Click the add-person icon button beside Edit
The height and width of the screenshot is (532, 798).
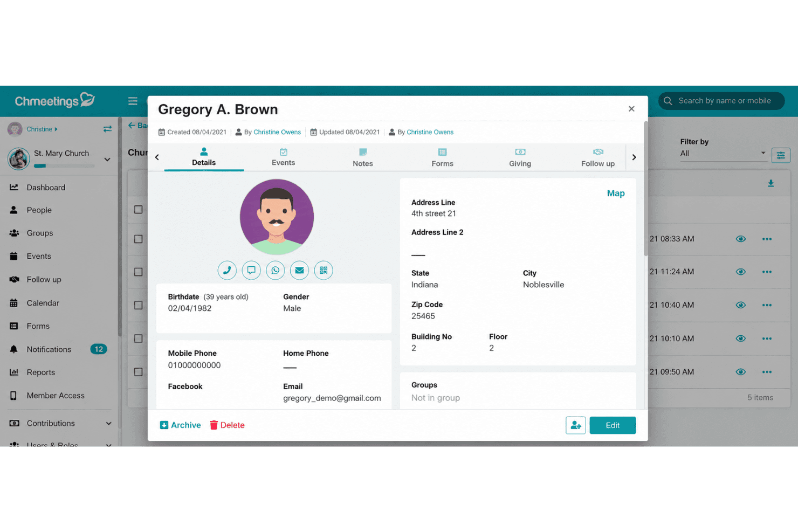pyautogui.click(x=576, y=425)
